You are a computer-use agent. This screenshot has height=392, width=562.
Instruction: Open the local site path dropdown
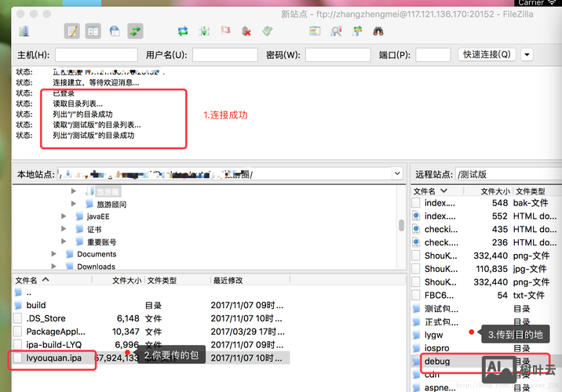click(397, 173)
